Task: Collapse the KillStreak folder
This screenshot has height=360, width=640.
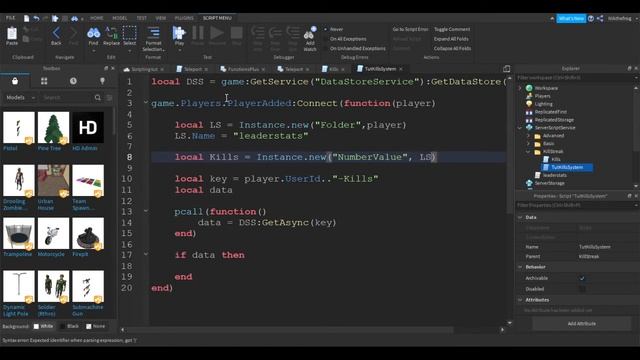Action: [x=528, y=151]
